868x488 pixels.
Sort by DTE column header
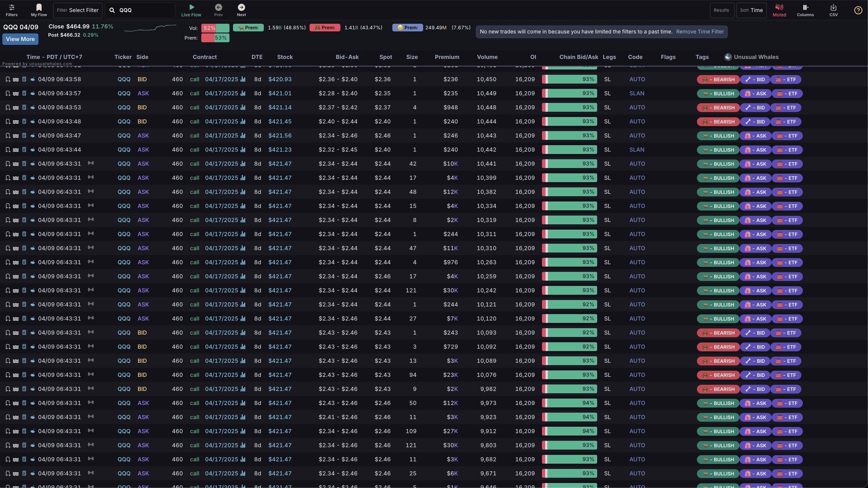pyautogui.click(x=257, y=57)
